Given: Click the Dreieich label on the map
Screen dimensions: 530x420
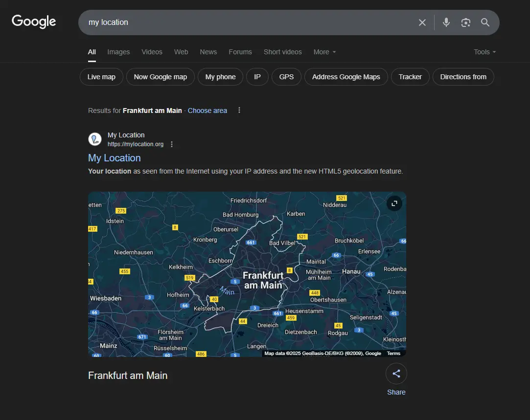Looking at the screenshot, I should pos(268,325).
